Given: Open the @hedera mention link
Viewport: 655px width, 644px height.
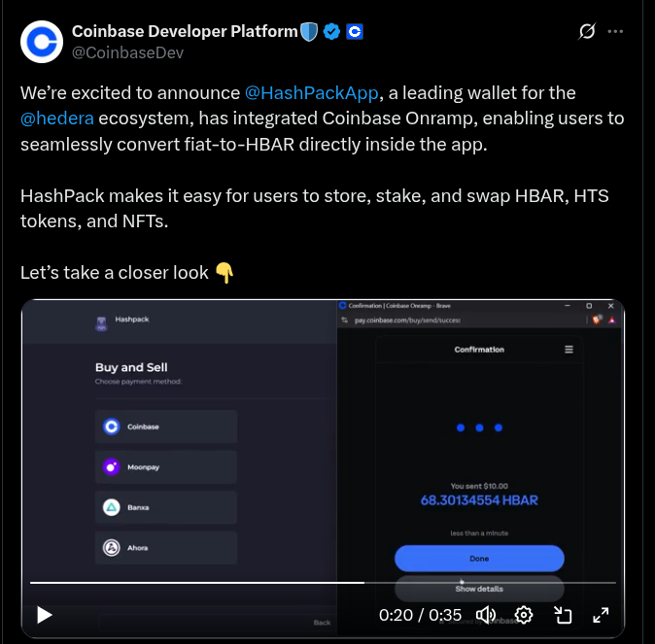Looking at the screenshot, I should point(57,119).
